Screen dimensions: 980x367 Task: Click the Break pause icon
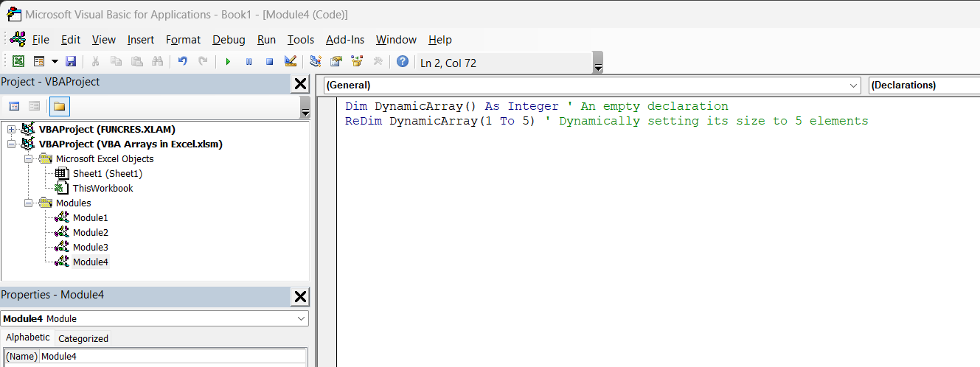(x=249, y=62)
